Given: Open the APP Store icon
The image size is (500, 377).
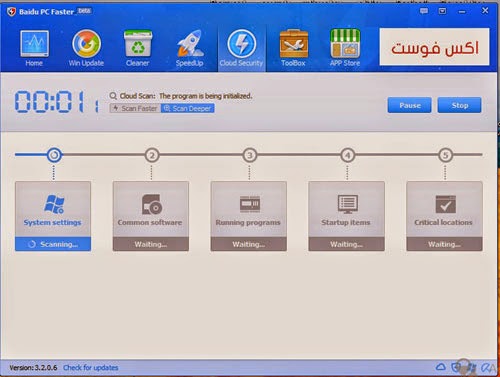Looking at the screenshot, I should [x=345, y=43].
